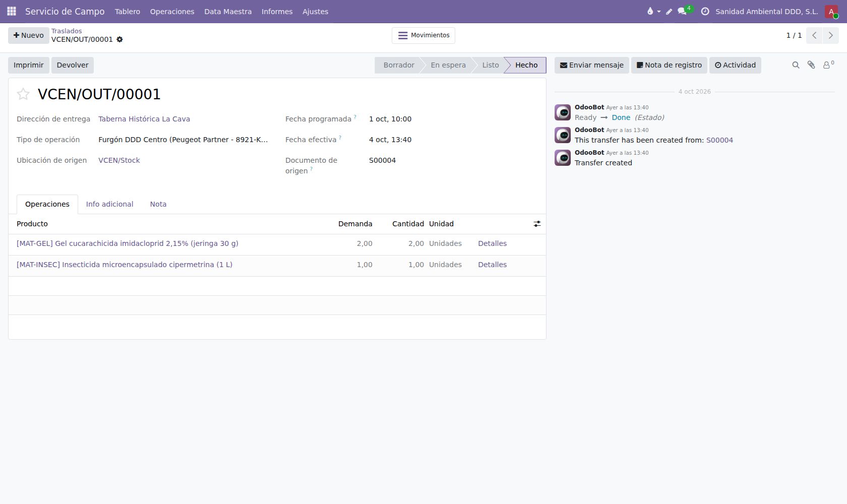Screen dimensions: 847x504
Task: Open user avatar menu
Action: pyautogui.click(x=831, y=11)
